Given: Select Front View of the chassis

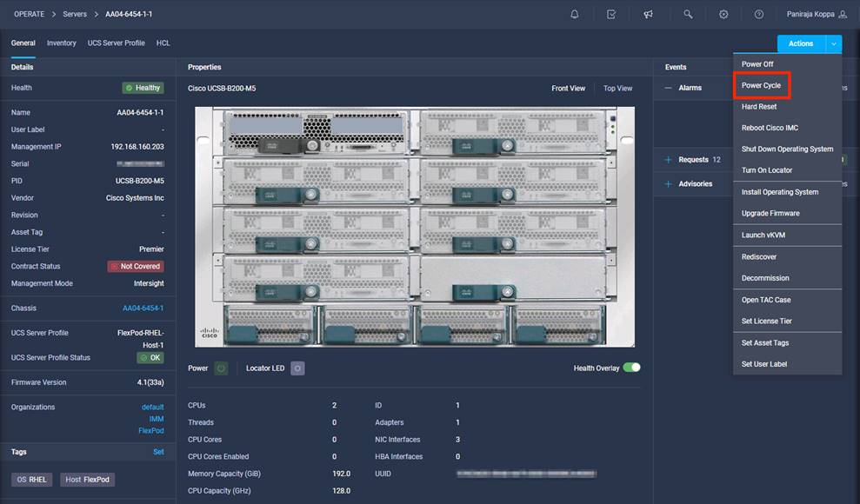Looking at the screenshot, I should point(568,89).
